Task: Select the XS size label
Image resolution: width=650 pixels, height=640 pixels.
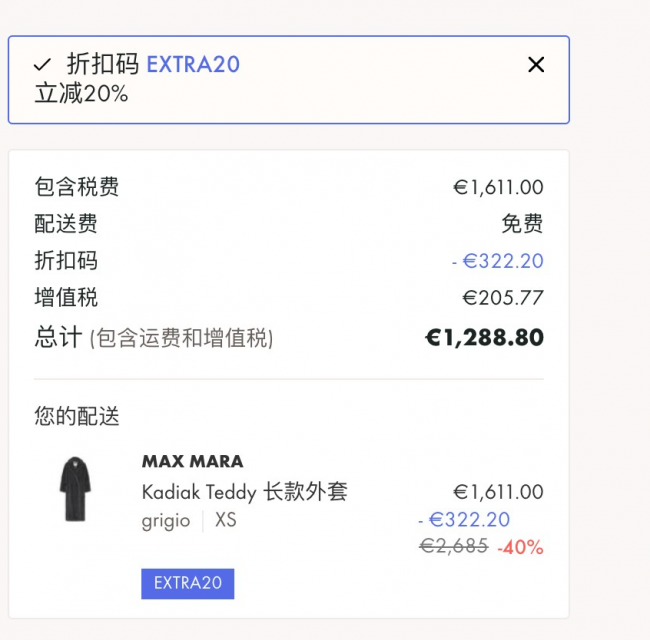Action: tap(226, 520)
